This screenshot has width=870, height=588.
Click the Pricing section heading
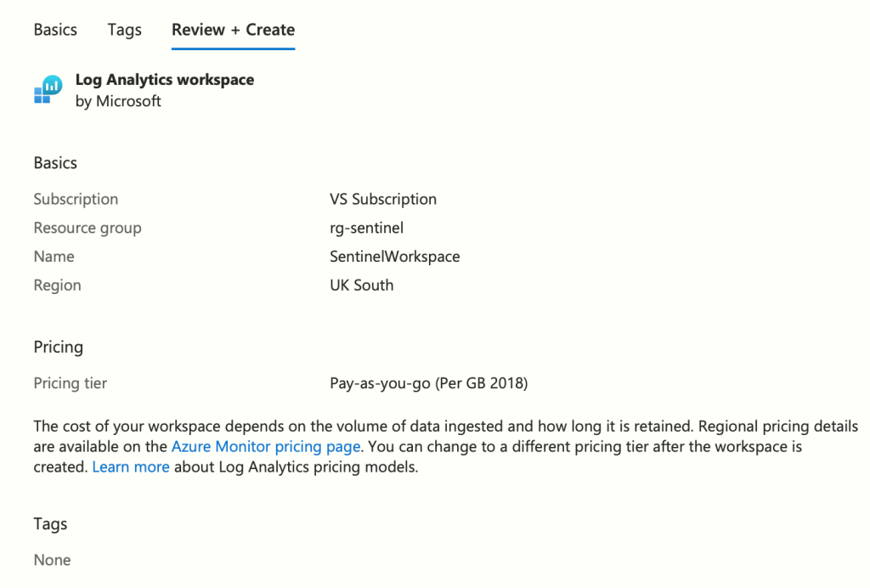click(x=59, y=347)
